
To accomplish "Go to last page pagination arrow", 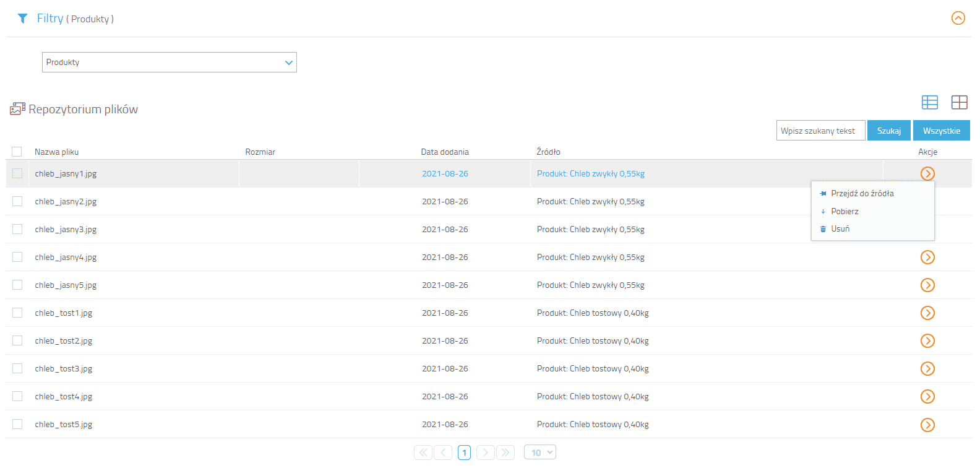I will tap(505, 453).
